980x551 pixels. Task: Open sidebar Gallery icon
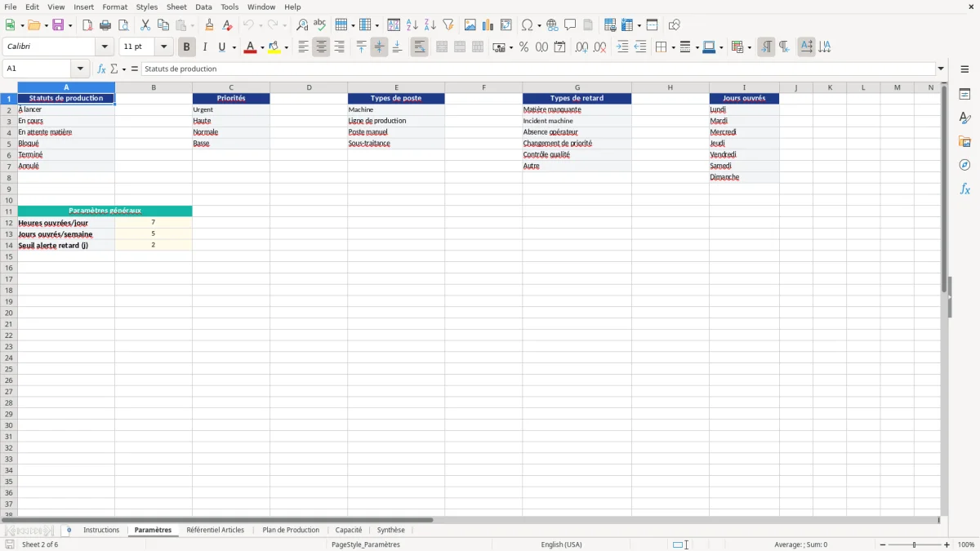point(964,142)
